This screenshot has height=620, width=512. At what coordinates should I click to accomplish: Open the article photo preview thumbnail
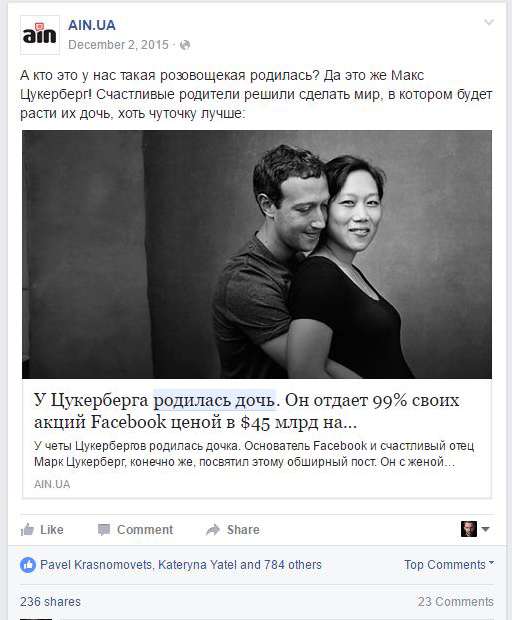257,254
